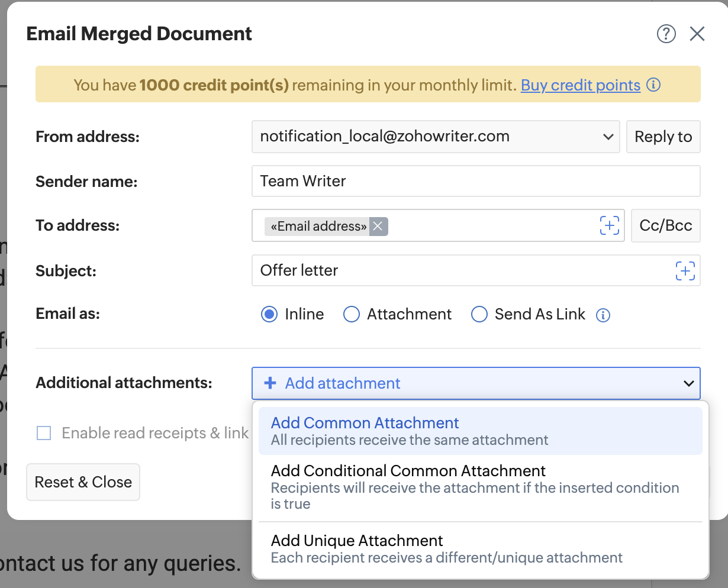
Task: Insert merge field in Subject field
Action: pos(685,271)
